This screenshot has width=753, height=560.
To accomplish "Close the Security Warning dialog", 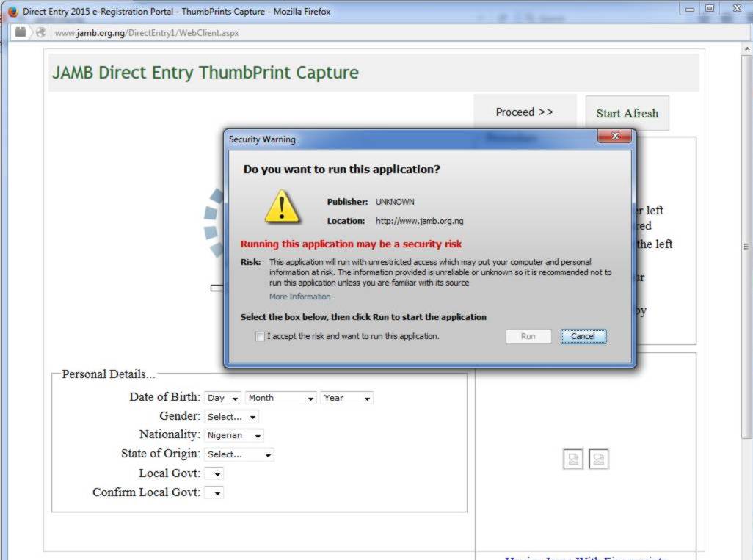I will (615, 137).
